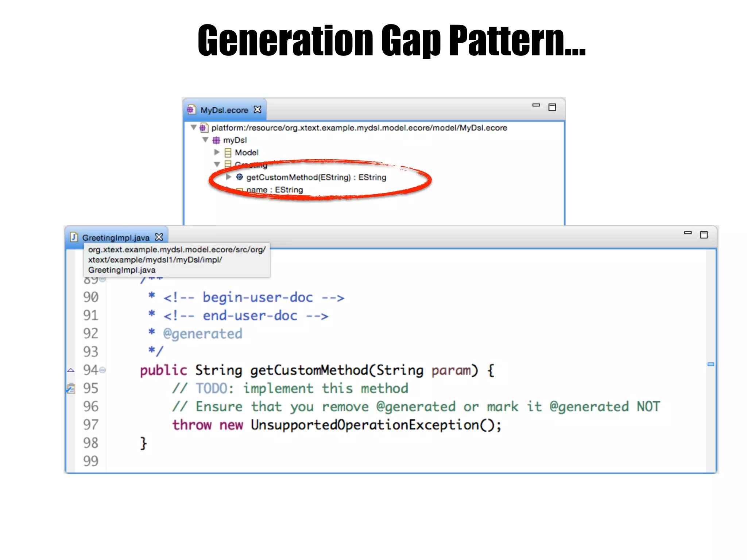The width and height of the screenshot is (747, 560).
Task: Collapse the myDsl package node
Action: coord(205,140)
